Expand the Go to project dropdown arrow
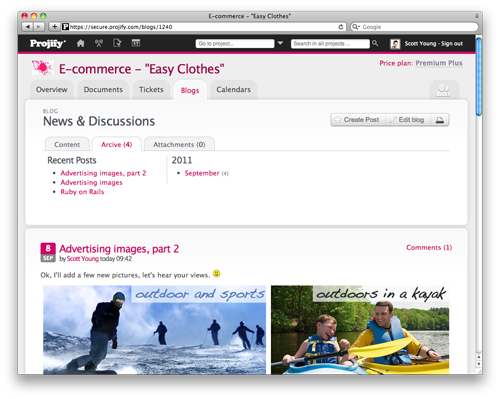 [280, 43]
